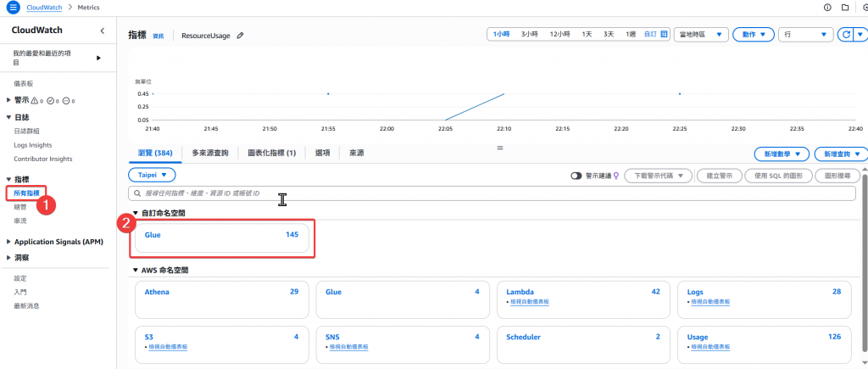Open Logs Insights in the sidebar

tap(33, 145)
